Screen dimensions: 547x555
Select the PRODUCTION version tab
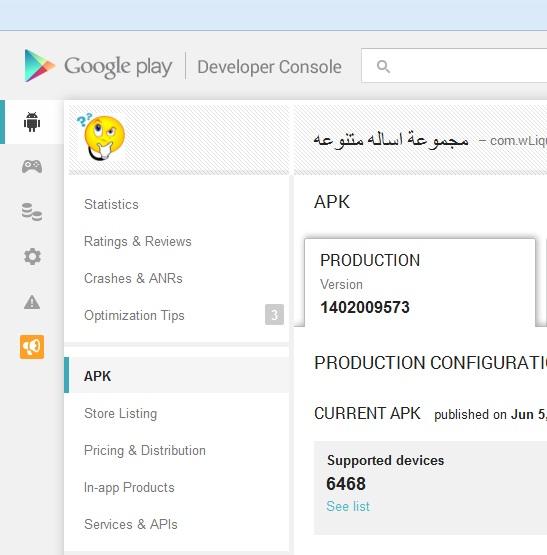420,283
